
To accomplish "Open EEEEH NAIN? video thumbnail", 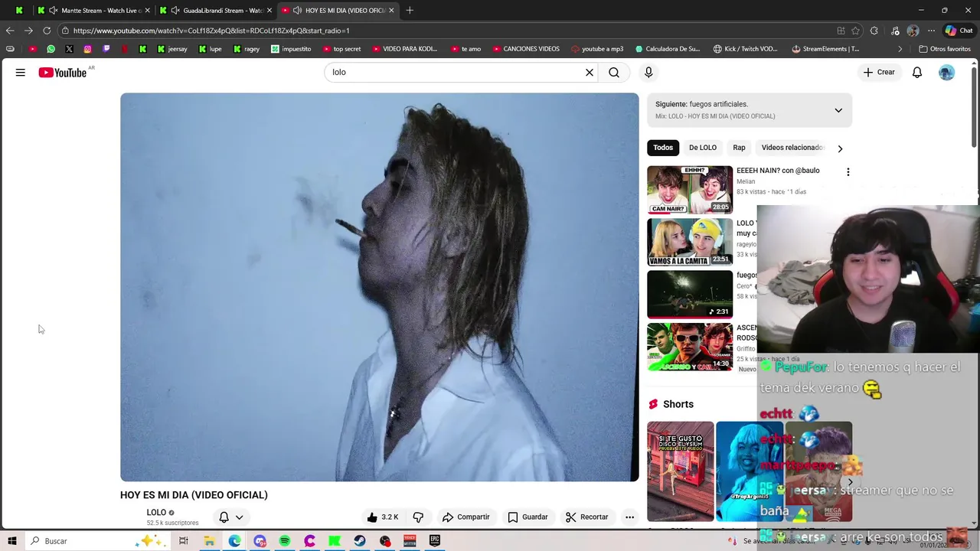I will [690, 190].
